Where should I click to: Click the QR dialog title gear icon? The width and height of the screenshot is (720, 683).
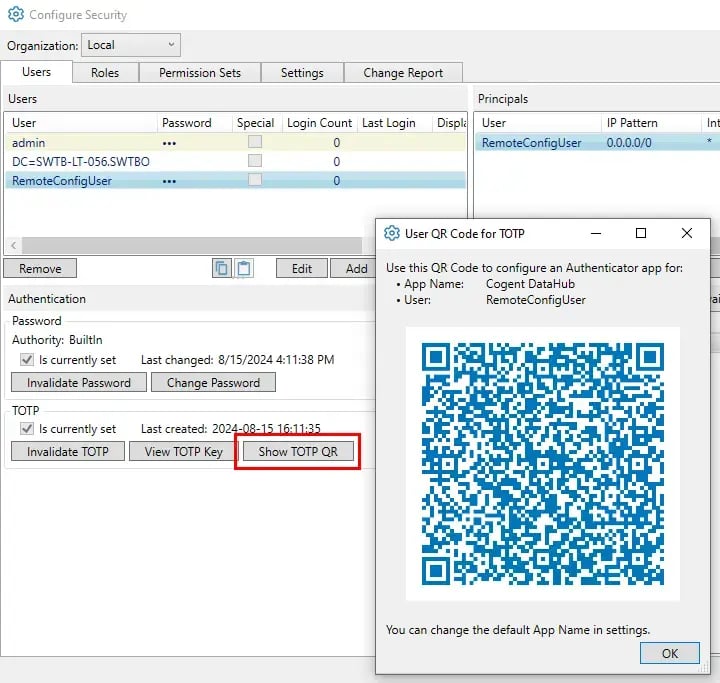click(392, 234)
